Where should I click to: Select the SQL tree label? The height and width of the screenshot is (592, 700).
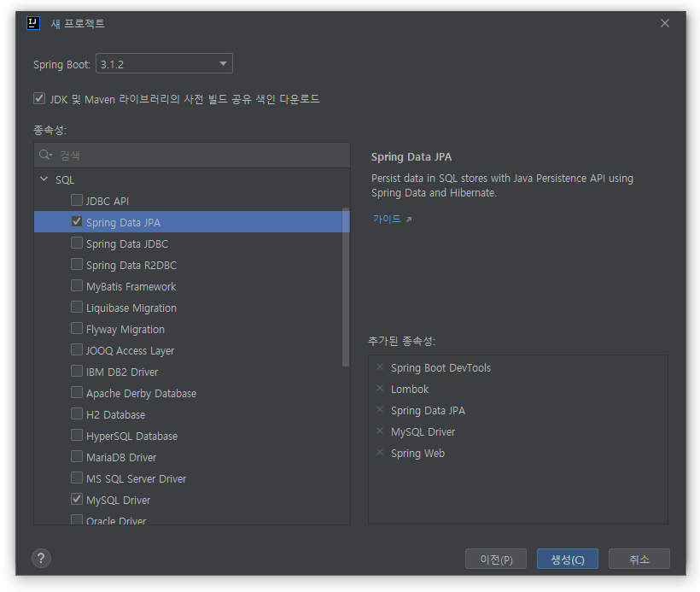(x=65, y=180)
